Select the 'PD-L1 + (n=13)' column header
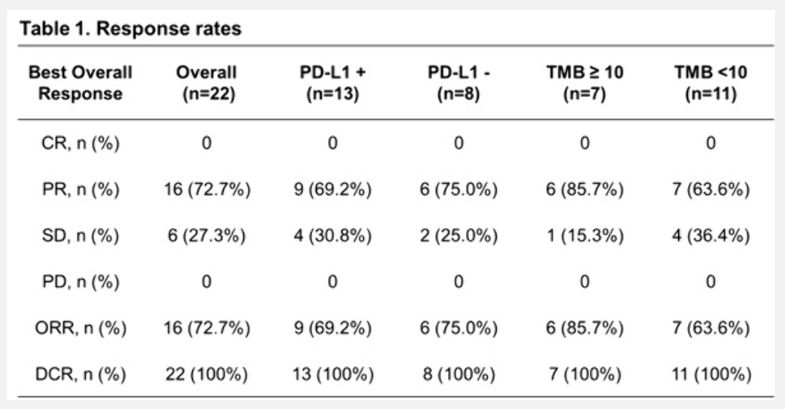Screen dimensions: 785x409 click(x=332, y=82)
